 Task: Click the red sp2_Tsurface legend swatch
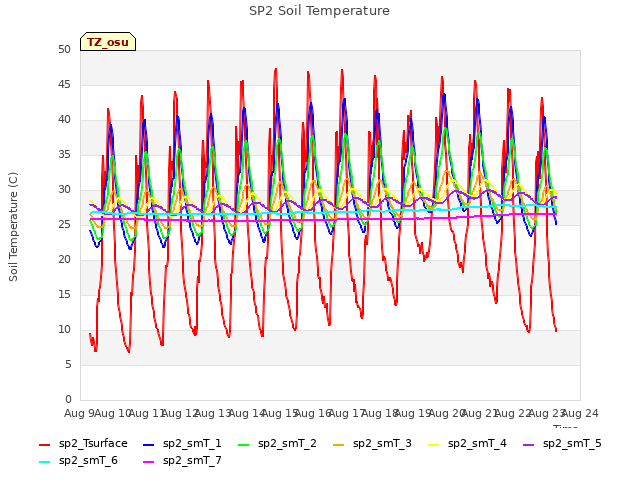tap(44, 444)
